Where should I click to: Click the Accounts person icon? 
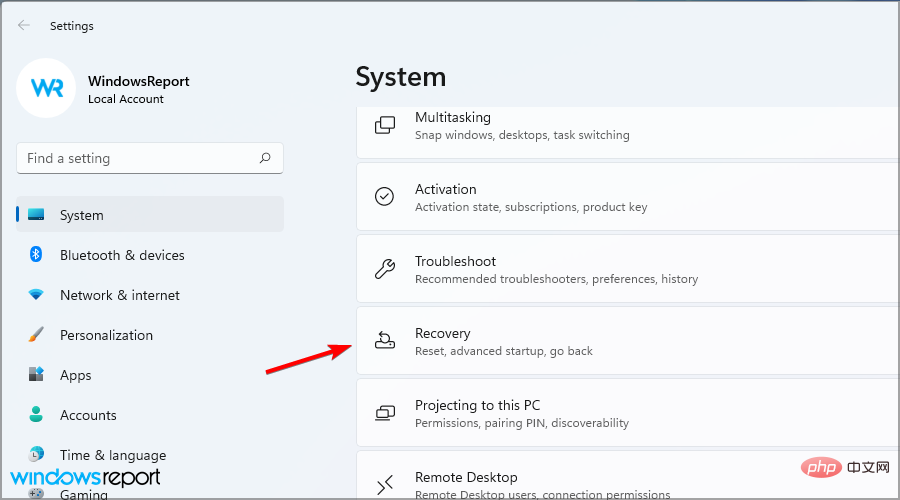pyautogui.click(x=36, y=414)
